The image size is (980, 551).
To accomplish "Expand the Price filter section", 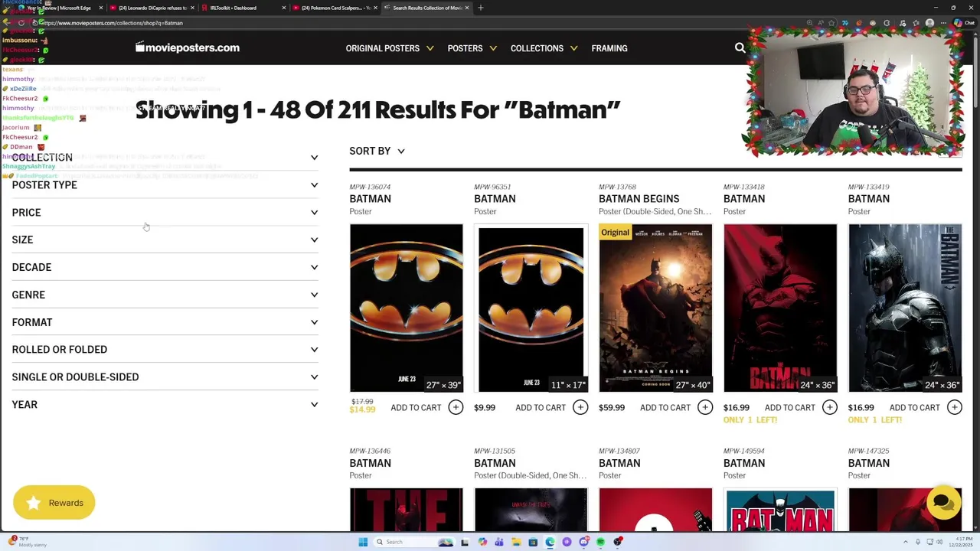I will (x=165, y=213).
